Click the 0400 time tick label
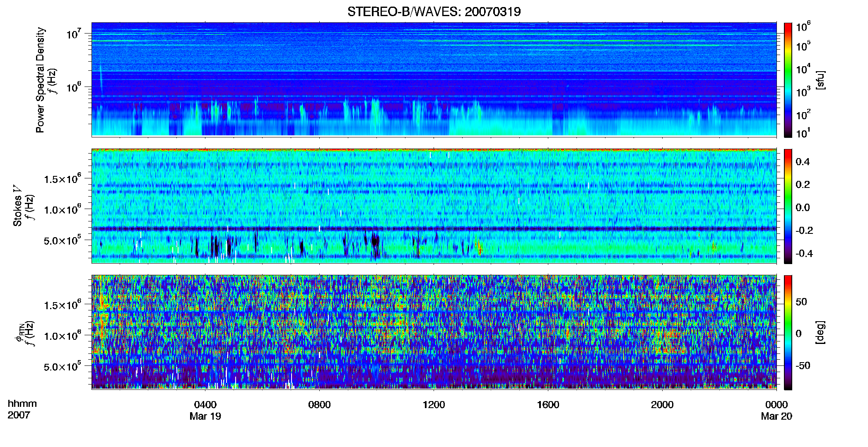The image size is (868, 447). pyautogui.click(x=205, y=404)
